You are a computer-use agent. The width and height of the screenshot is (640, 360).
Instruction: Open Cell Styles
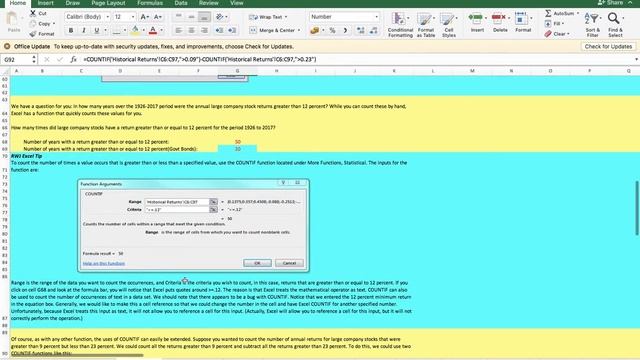449,25
